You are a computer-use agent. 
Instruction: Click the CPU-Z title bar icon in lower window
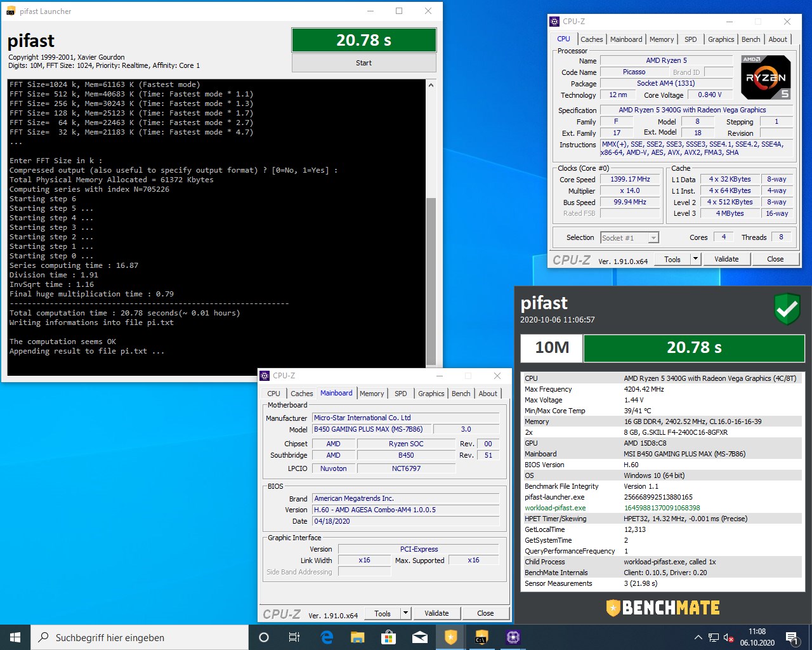tap(265, 376)
